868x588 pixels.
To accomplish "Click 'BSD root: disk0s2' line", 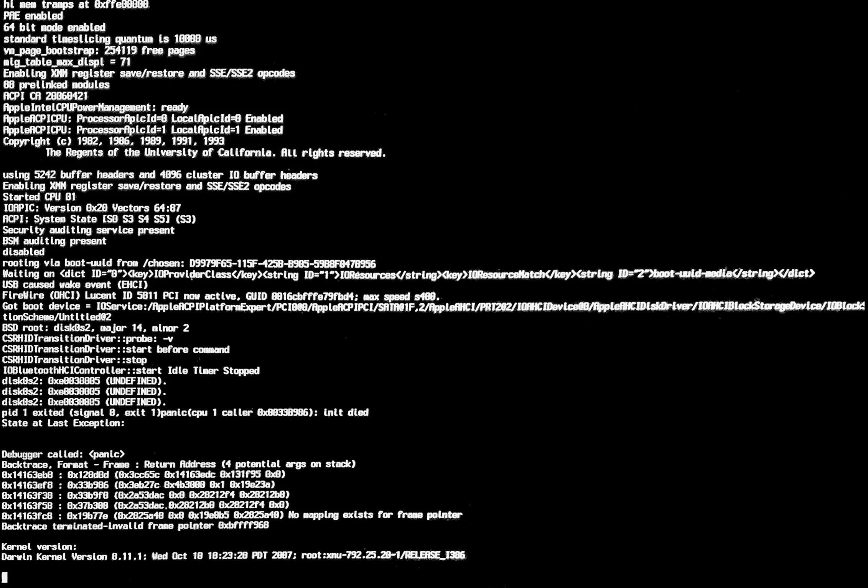I will click(96, 328).
